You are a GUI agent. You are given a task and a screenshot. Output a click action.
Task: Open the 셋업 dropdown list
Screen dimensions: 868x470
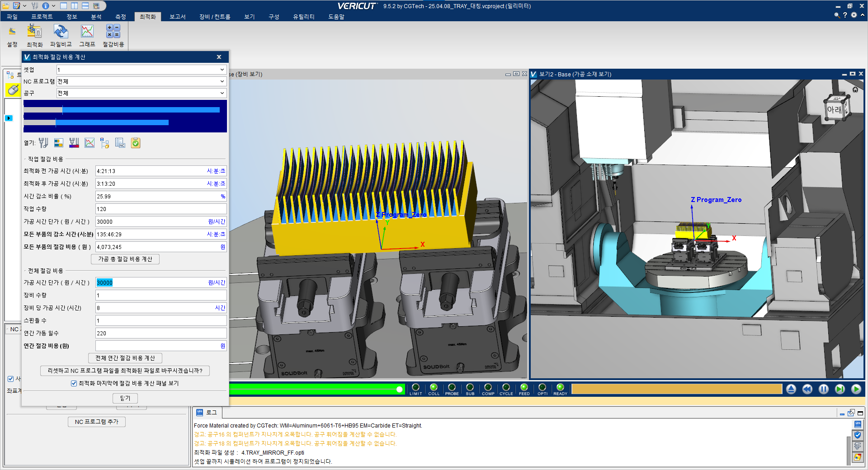tap(222, 70)
